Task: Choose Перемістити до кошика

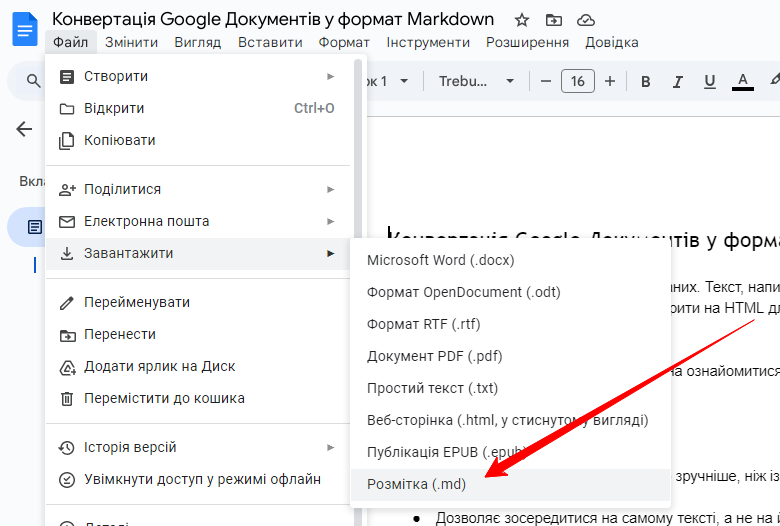Action: click(198, 399)
